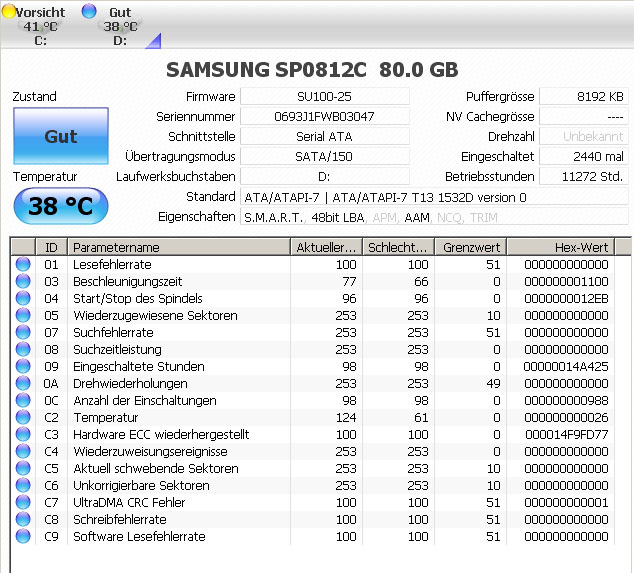Click the status orb for Lesefehlerrate
The image size is (634, 573).
pos(23,264)
